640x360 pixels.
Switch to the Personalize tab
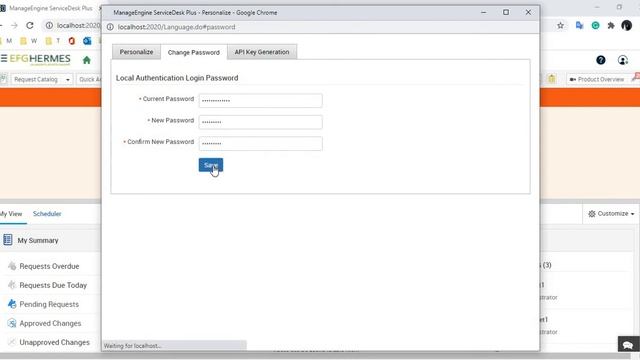pos(136,52)
